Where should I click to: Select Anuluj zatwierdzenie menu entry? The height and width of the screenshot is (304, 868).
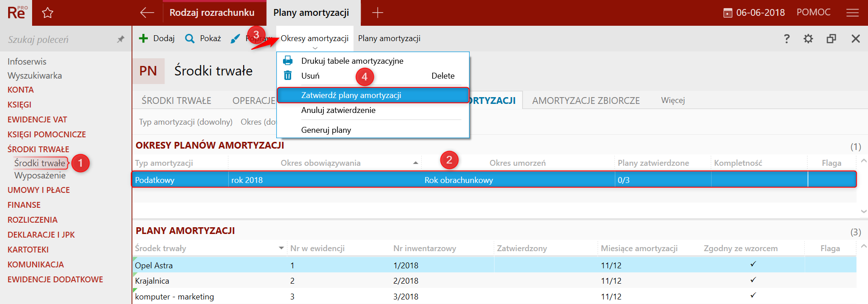(373, 110)
